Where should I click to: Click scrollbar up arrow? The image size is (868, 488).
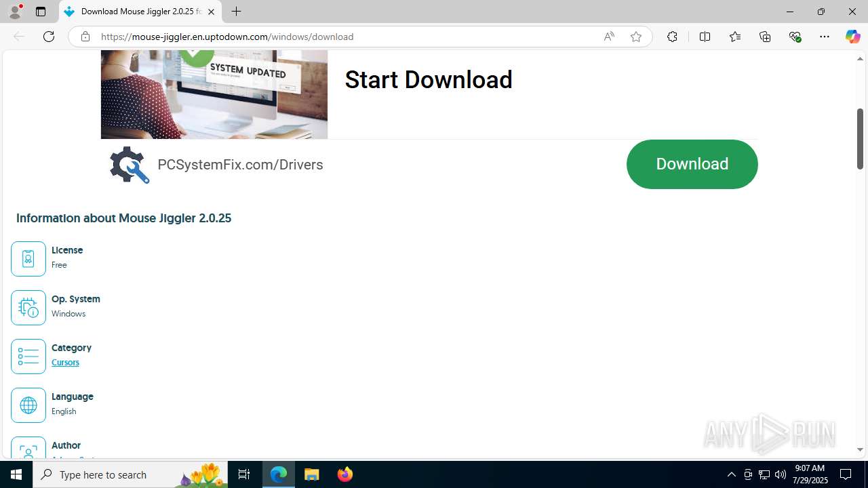pyautogui.click(x=860, y=58)
